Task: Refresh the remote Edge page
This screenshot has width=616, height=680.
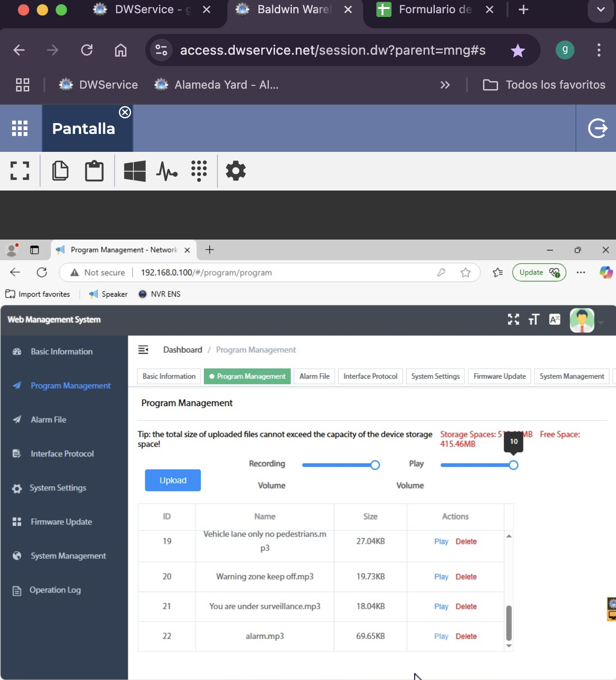Action: coord(42,273)
